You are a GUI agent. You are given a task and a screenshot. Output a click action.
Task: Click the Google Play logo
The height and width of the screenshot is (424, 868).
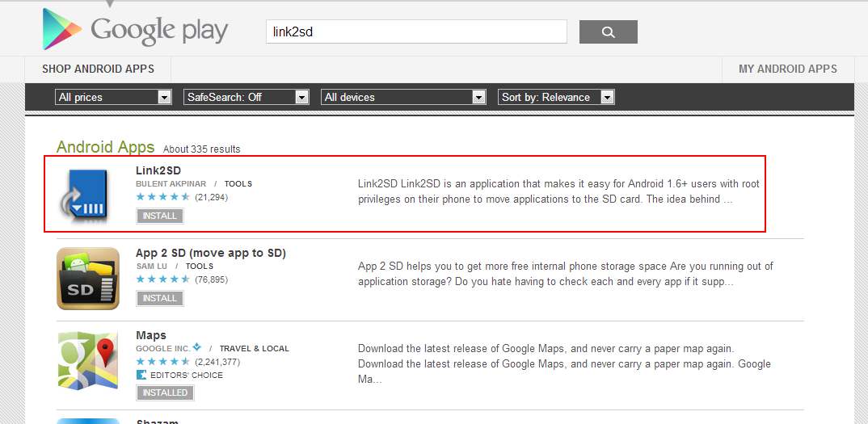(x=135, y=29)
